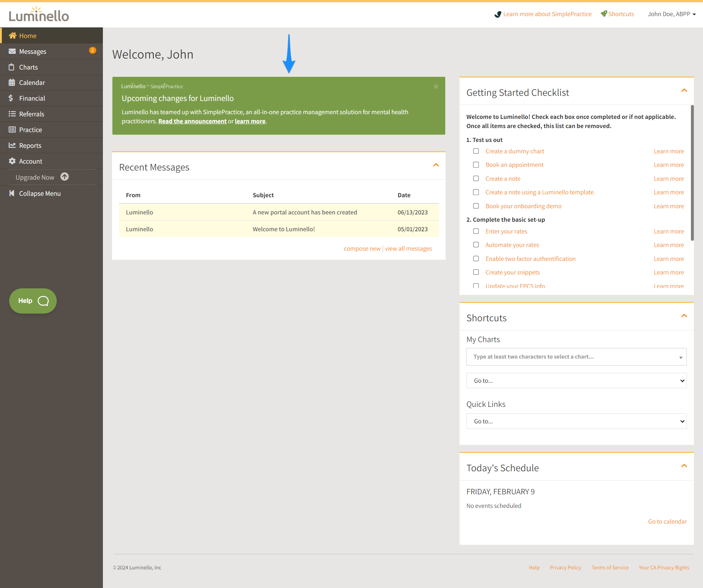Image resolution: width=703 pixels, height=588 pixels.
Task: Click the Upgrade Now arrow icon
Action: (64, 177)
